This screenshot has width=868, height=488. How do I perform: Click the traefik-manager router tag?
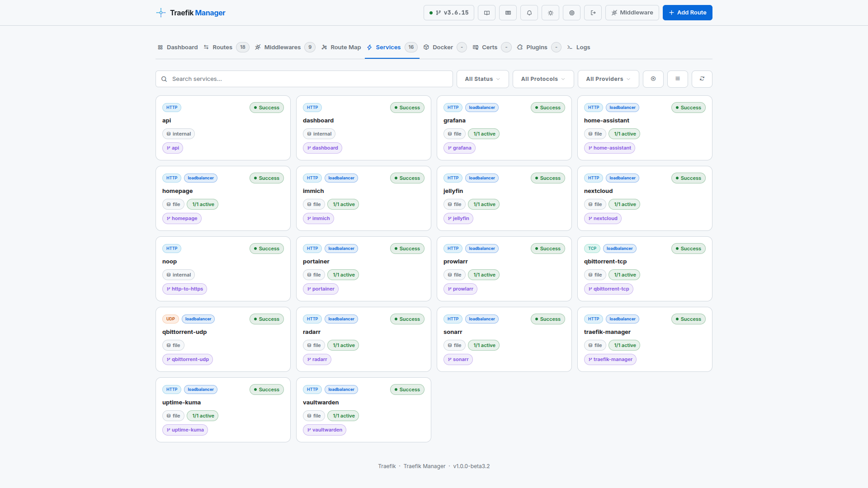pos(610,360)
